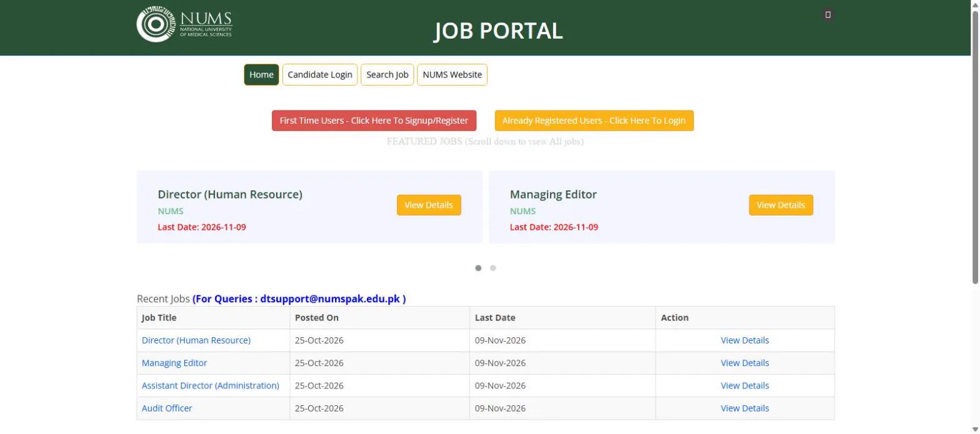Click the scrollbar down arrow

coord(974,428)
